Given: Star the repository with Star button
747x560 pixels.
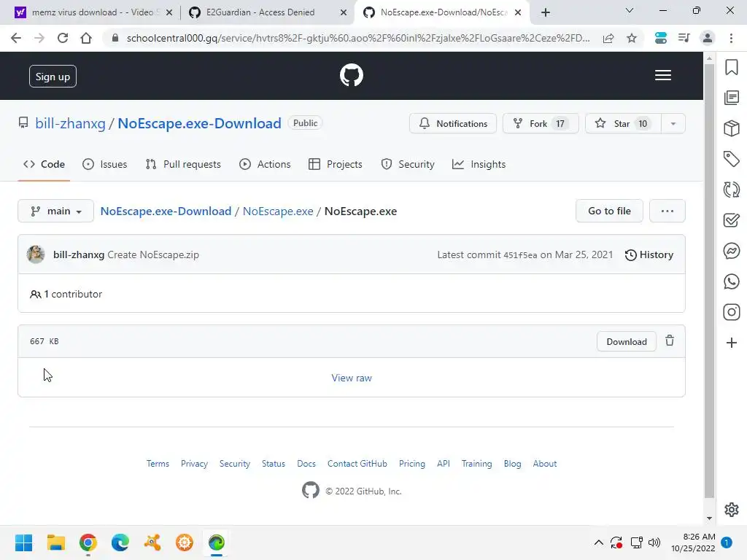Looking at the screenshot, I should point(623,123).
